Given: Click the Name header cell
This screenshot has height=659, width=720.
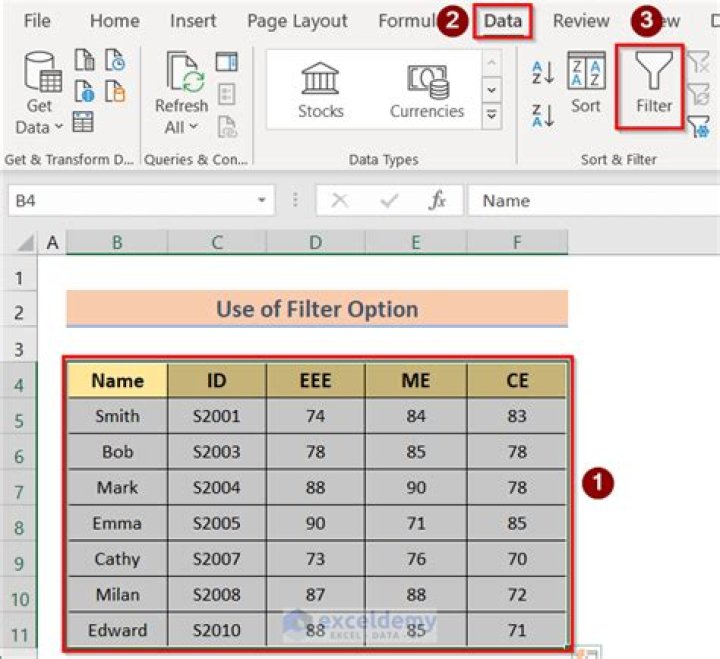Looking at the screenshot, I should 118,380.
